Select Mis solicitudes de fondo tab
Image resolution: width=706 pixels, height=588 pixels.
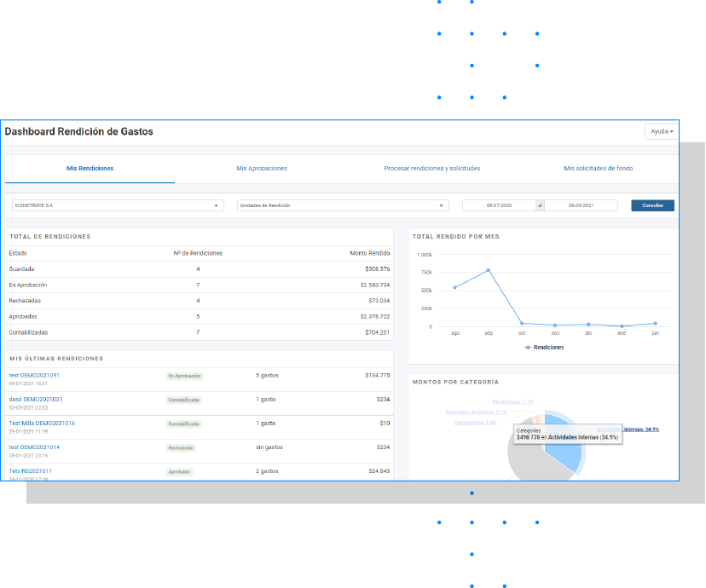pyautogui.click(x=598, y=168)
